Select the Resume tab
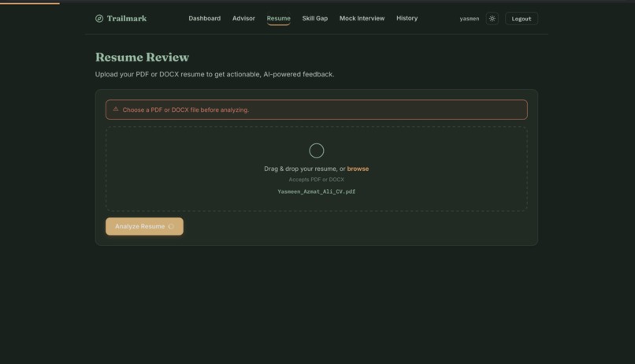Screen dimensions: 635x364 pos(279,18)
